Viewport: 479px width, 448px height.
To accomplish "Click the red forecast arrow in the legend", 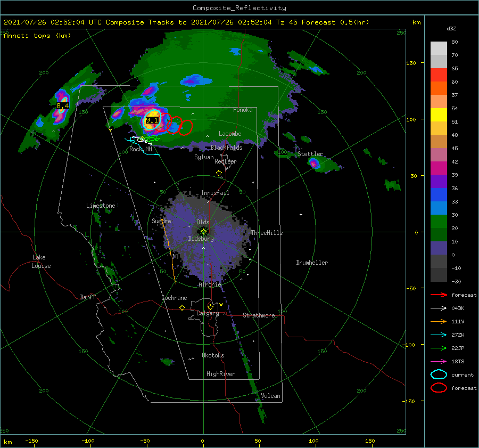I will 439,295.
